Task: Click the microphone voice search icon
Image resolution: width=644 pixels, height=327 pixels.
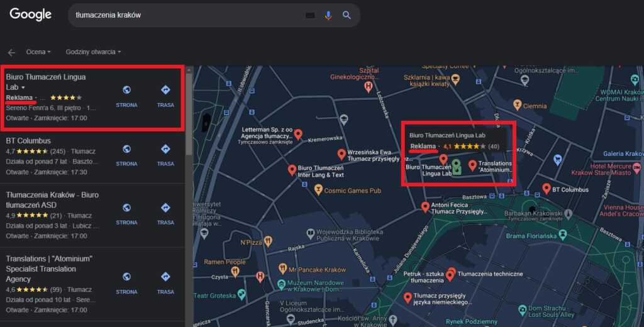Action: (328, 16)
